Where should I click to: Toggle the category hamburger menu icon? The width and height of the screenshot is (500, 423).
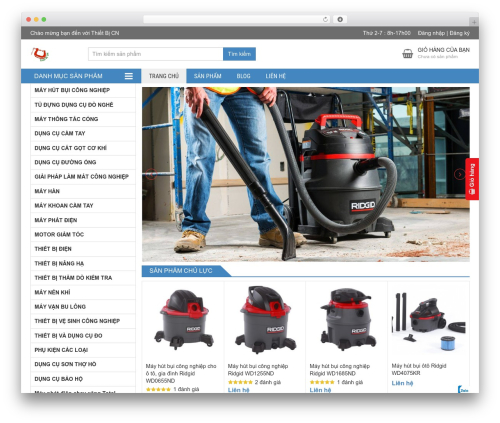[x=129, y=76]
